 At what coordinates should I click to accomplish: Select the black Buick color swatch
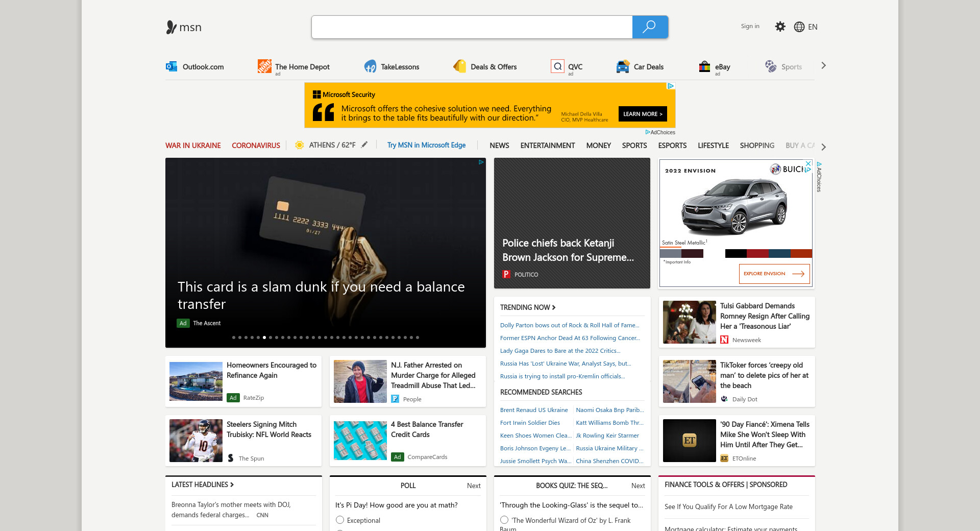coord(736,253)
